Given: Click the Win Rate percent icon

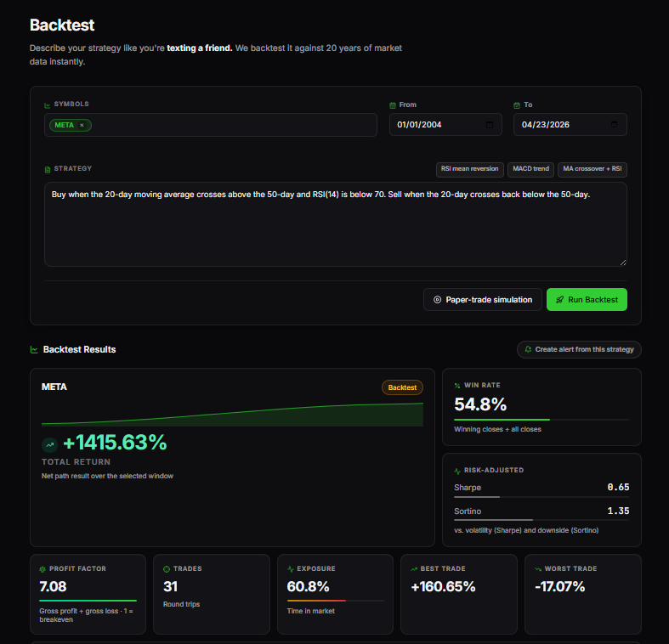Looking at the screenshot, I should click(x=457, y=386).
